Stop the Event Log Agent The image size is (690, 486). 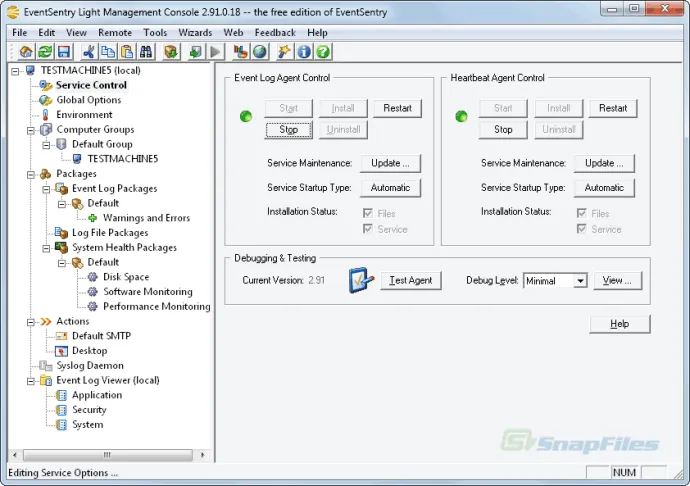(x=289, y=130)
